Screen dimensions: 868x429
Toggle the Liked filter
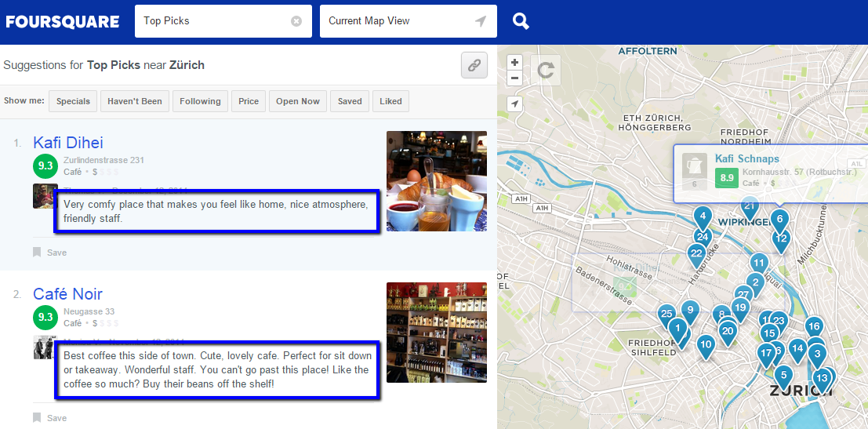(390, 101)
